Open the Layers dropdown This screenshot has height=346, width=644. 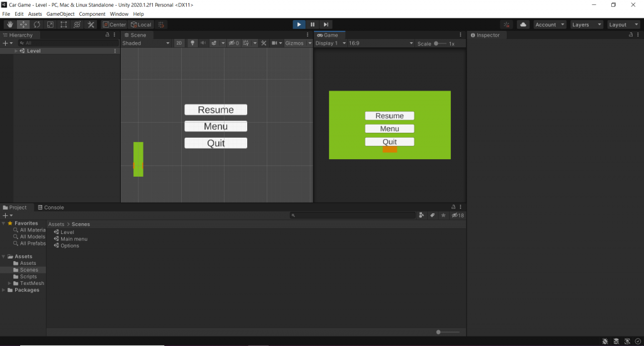click(586, 25)
